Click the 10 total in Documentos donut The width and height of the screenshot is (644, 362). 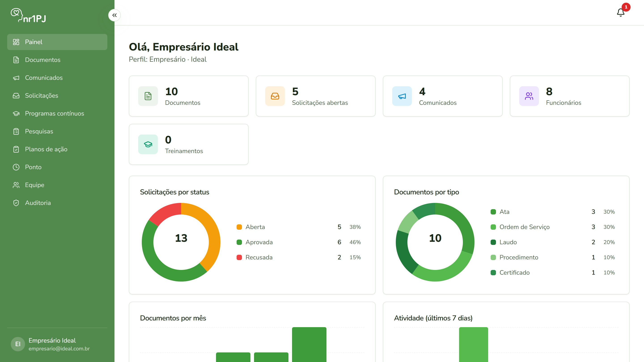click(x=435, y=238)
